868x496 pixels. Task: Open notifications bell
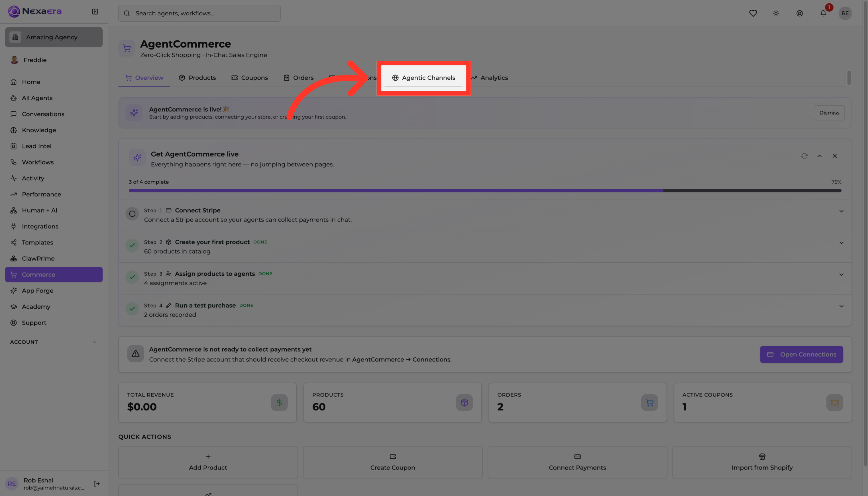click(x=823, y=13)
